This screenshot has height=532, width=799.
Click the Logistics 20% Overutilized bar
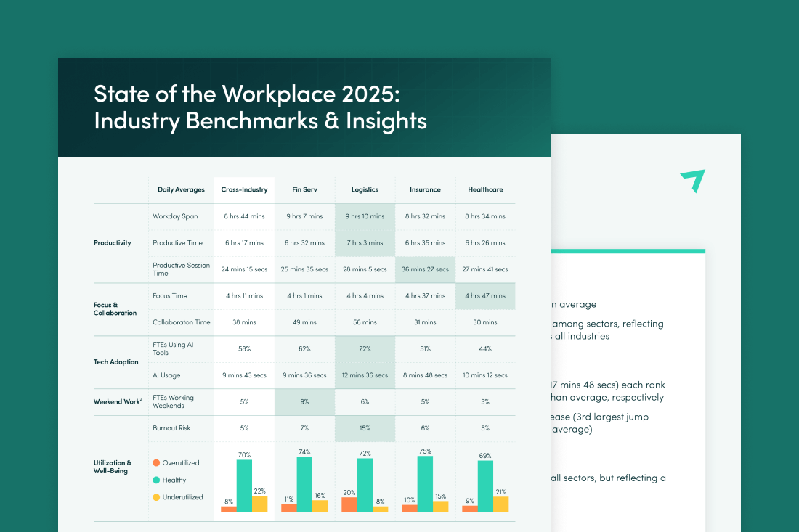349,504
